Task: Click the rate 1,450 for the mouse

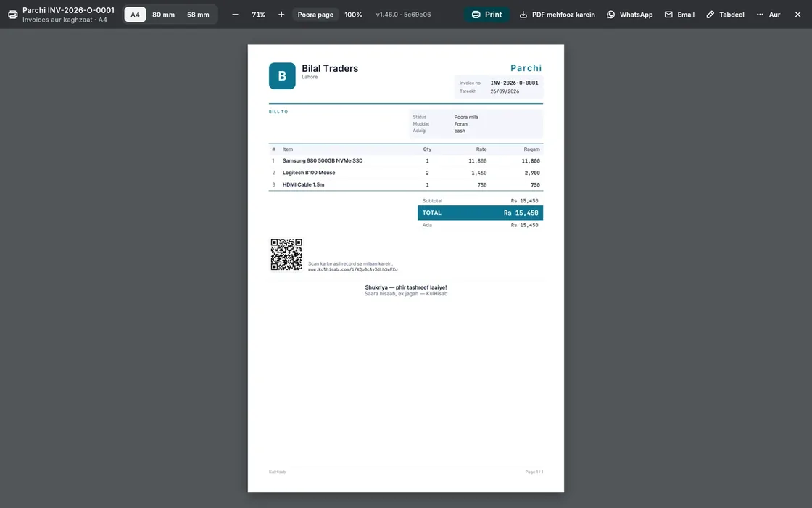Action: pyautogui.click(x=479, y=173)
